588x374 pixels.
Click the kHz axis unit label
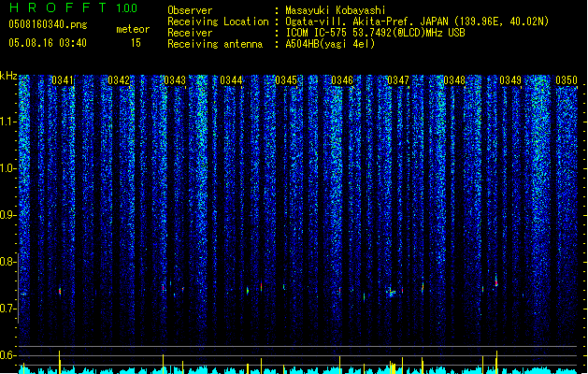click(x=8, y=76)
